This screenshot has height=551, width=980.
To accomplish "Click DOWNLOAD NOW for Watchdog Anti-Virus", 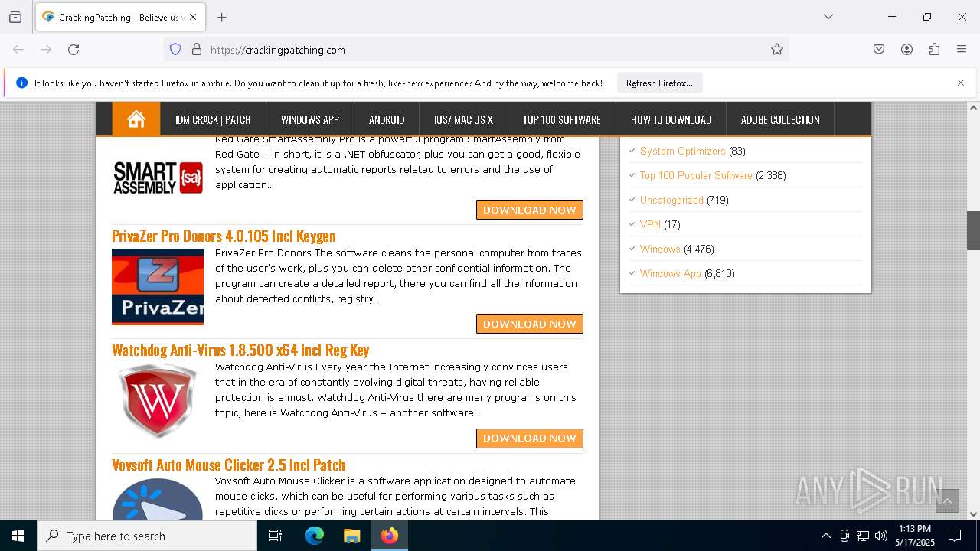I will coord(530,438).
